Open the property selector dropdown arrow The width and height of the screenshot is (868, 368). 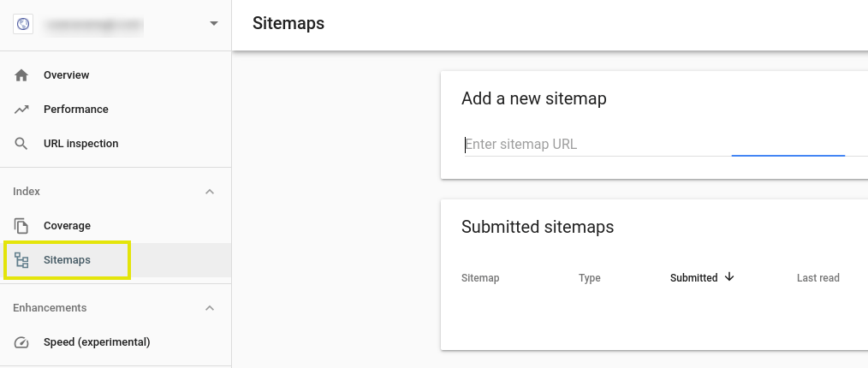[213, 24]
